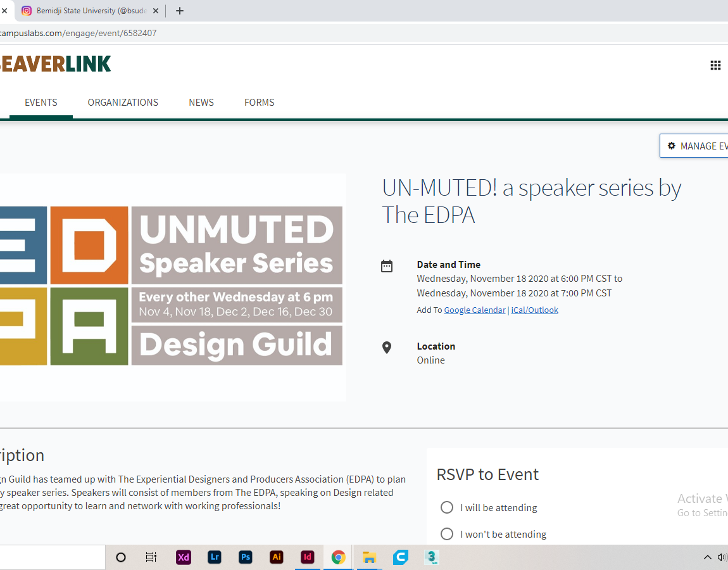Click the 'Location' heading

436,346
